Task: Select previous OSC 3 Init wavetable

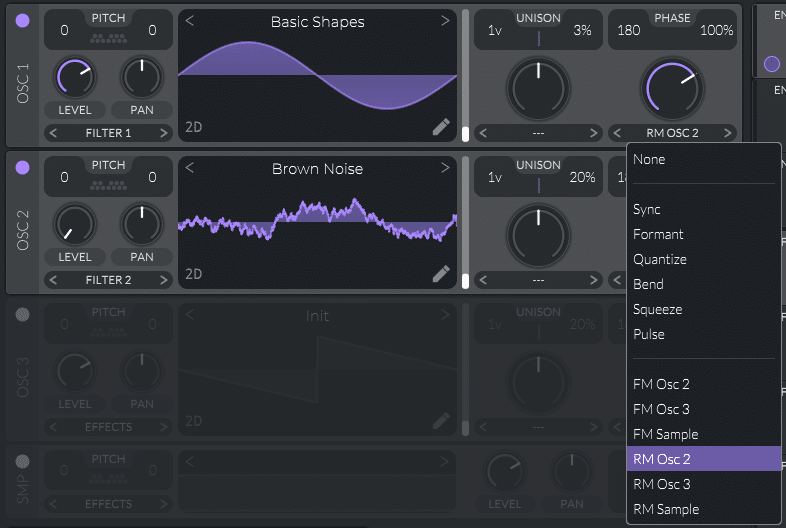Action: coord(189,314)
